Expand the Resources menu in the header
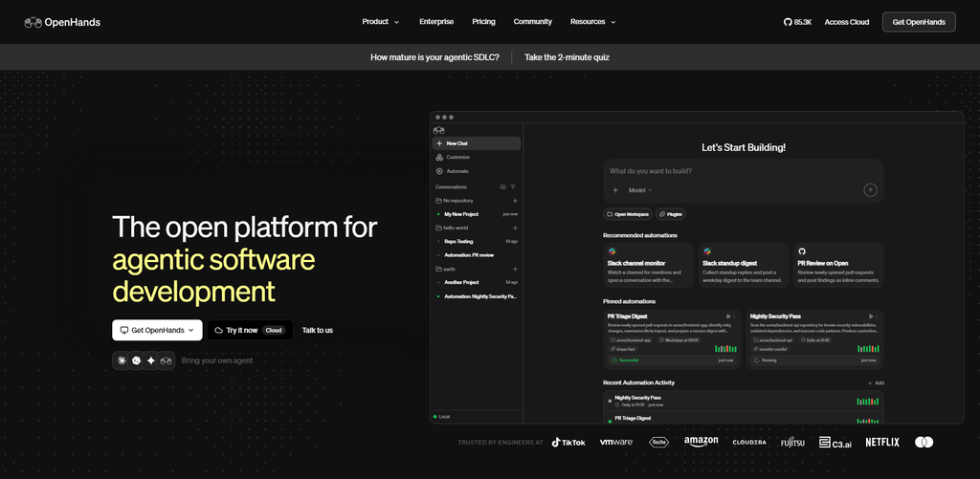The image size is (980, 479). point(592,22)
